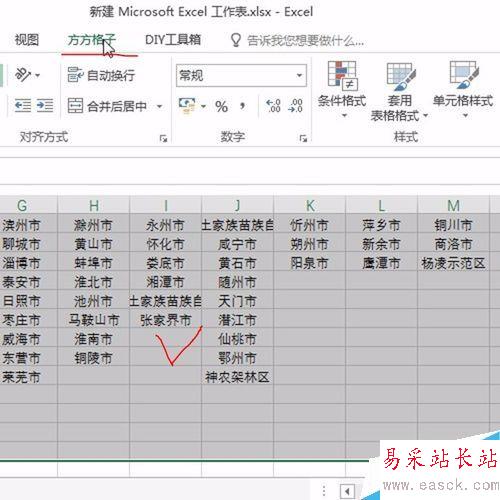
Task: Expand the 合并后居中 dropdown arrow
Action: 159,106
